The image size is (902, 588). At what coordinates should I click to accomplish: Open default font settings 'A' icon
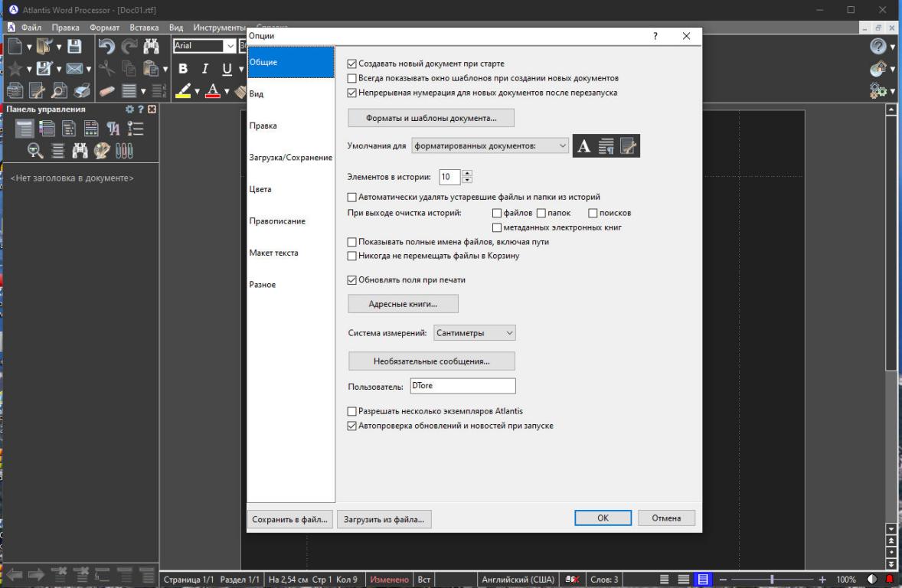[583, 145]
